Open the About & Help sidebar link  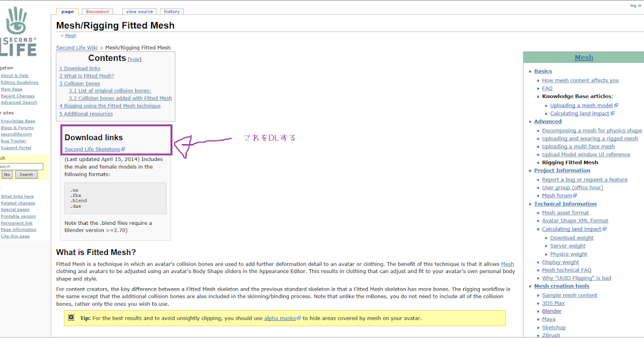click(x=14, y=76)
